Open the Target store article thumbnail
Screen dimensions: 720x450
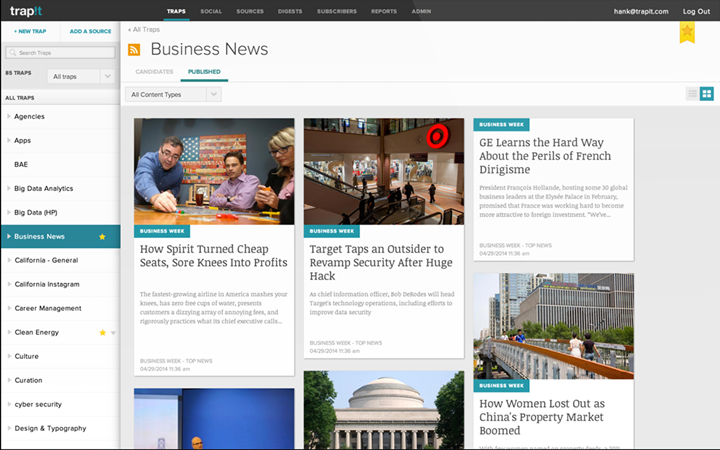pos(384,171)
